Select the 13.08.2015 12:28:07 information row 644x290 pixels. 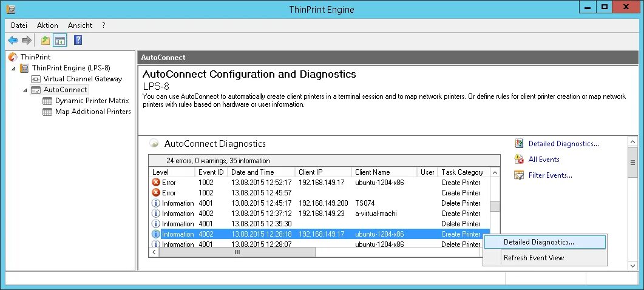320,244
